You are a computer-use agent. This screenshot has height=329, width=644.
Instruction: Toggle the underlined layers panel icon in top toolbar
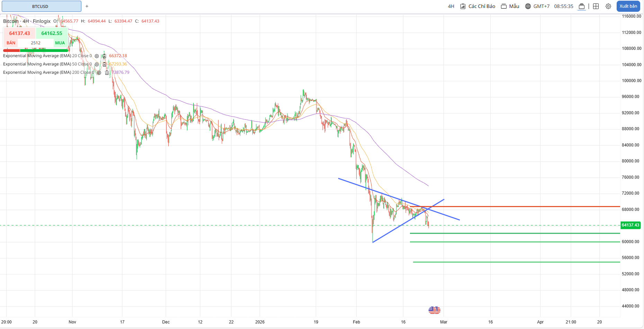[582, 6]
